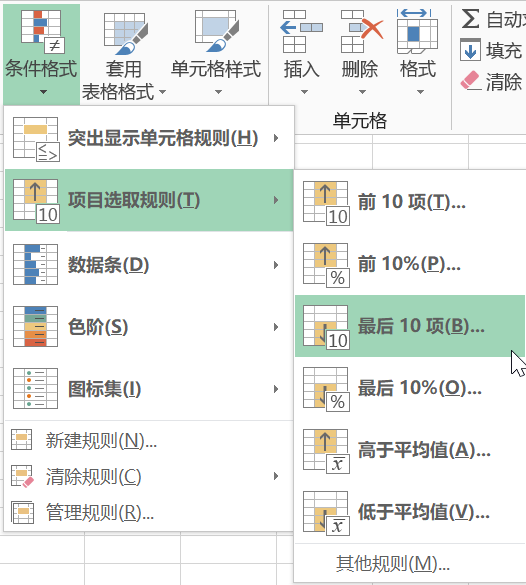Viewport: 526px width, 585px height.
Task: Click the 插入 cells icon
Action: (301, 31)
